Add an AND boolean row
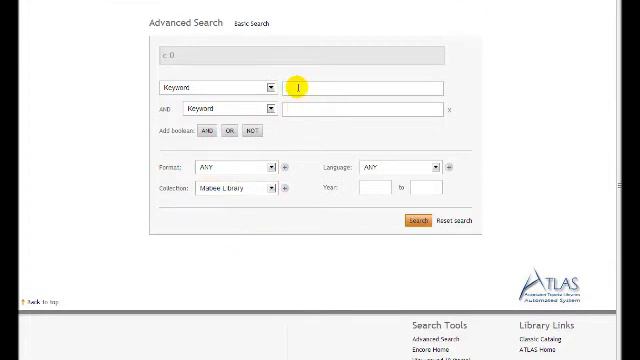This screenshot has height=360, width=640. [207, 131]
